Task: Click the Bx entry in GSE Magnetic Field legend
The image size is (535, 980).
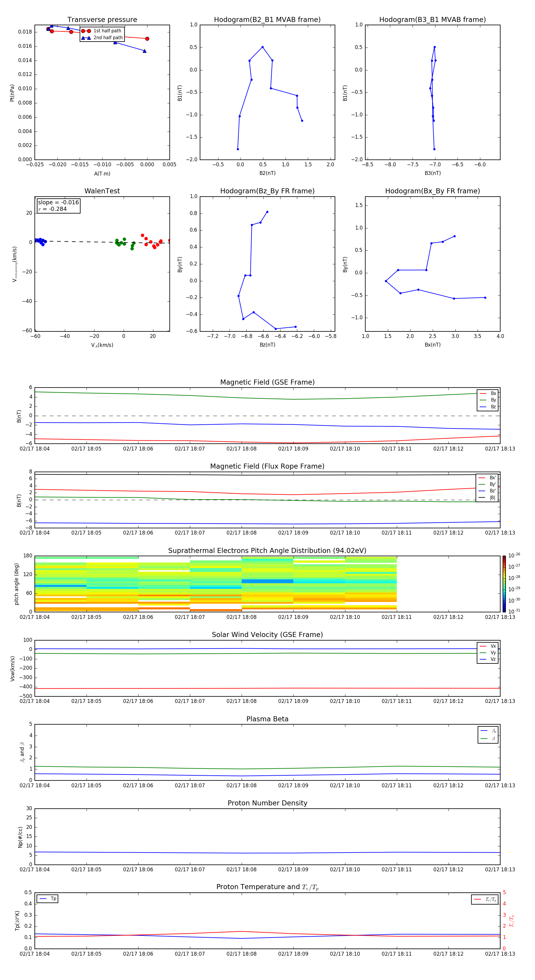Action: click(488, 393)
